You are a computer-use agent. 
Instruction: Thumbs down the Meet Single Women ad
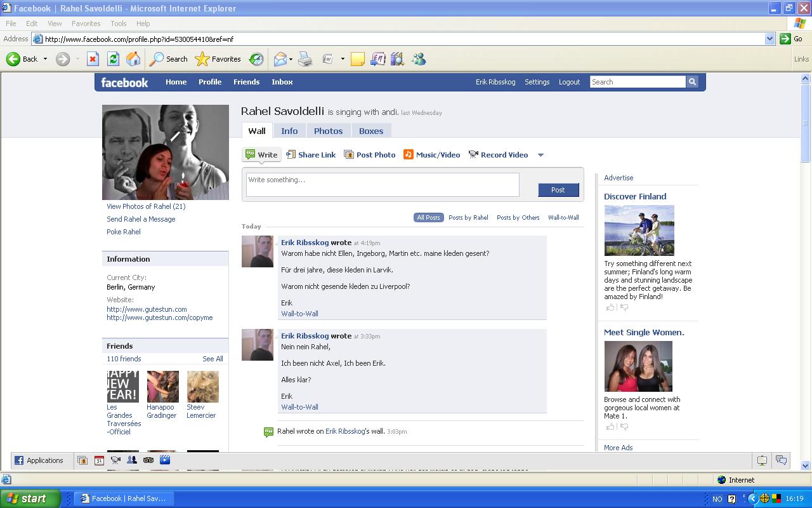624,427
